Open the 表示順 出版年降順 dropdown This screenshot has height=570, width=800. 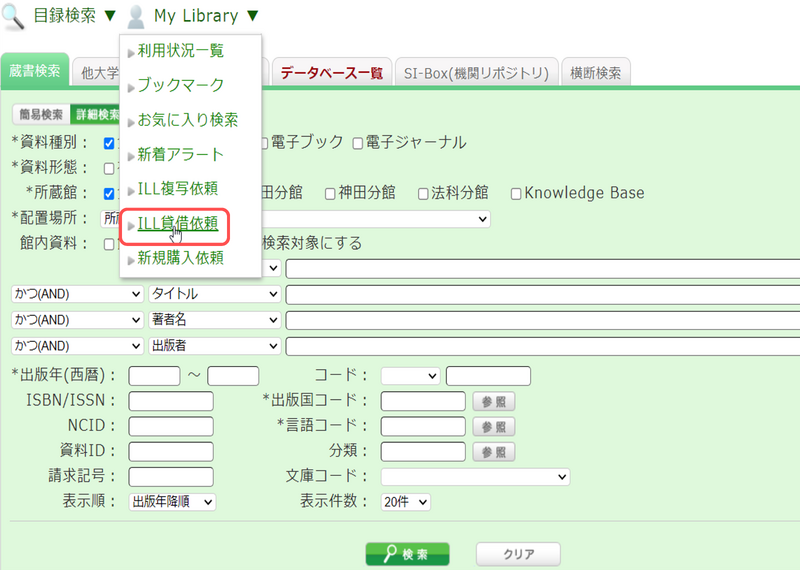click(172, 502)
